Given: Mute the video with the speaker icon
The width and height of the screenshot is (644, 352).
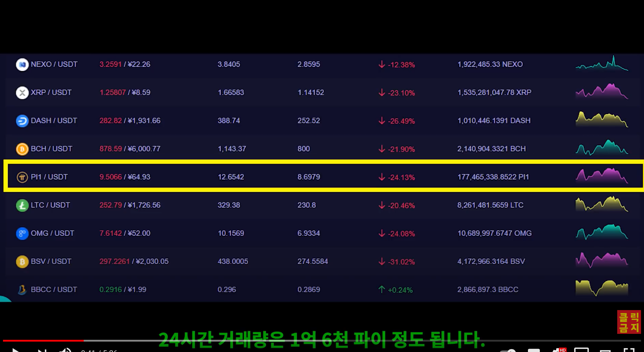Looking at the screenshot, I should [65, 350].
